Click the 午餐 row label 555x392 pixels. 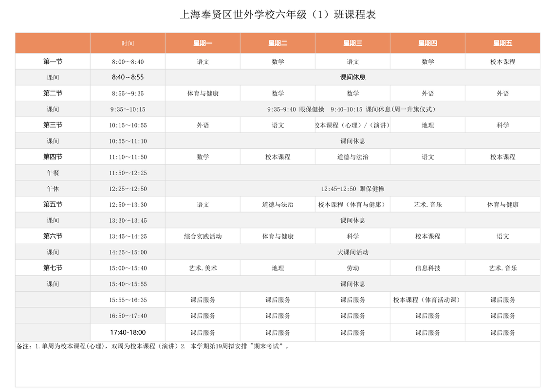coord(53,173)
